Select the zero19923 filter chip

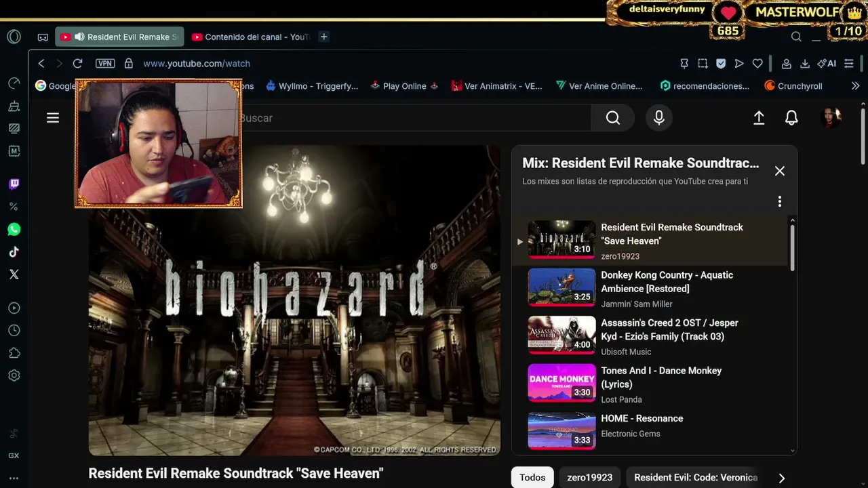(590, 478)
